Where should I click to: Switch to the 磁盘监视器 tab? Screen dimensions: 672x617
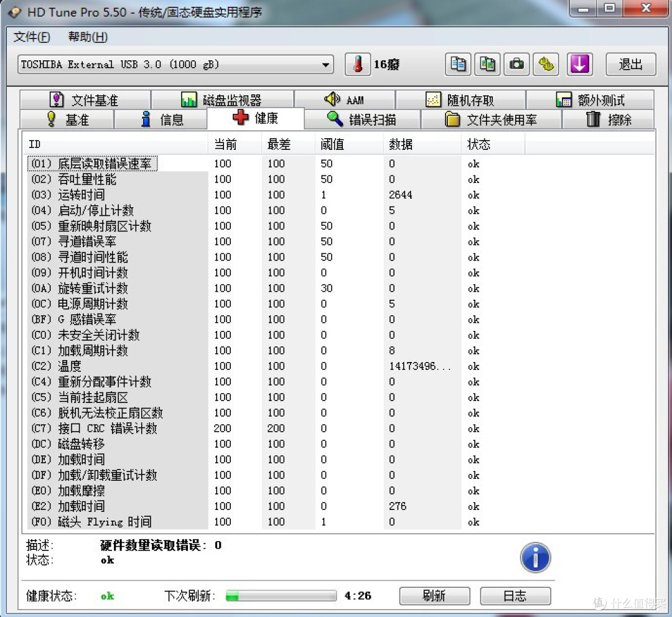coord(222,100)
